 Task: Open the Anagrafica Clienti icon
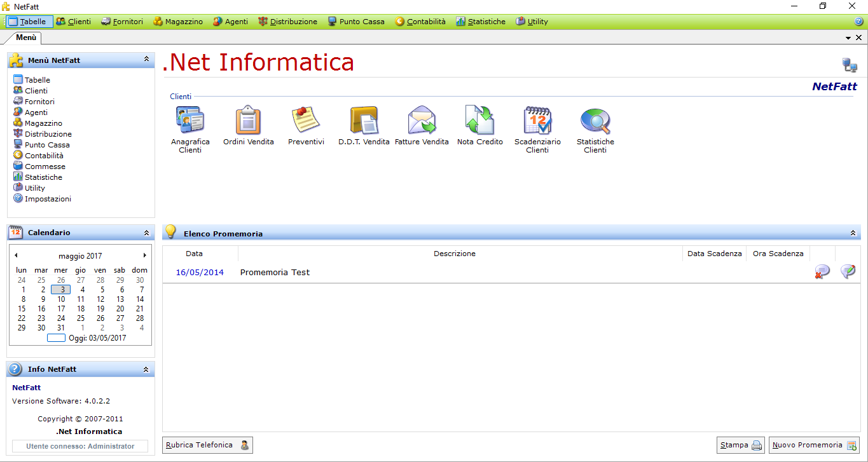tap(189, 120)
